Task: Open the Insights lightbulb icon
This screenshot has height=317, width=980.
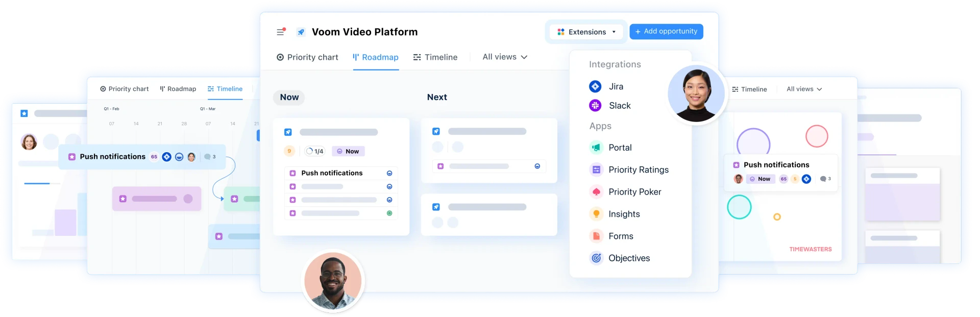Action: click(596, 214)
